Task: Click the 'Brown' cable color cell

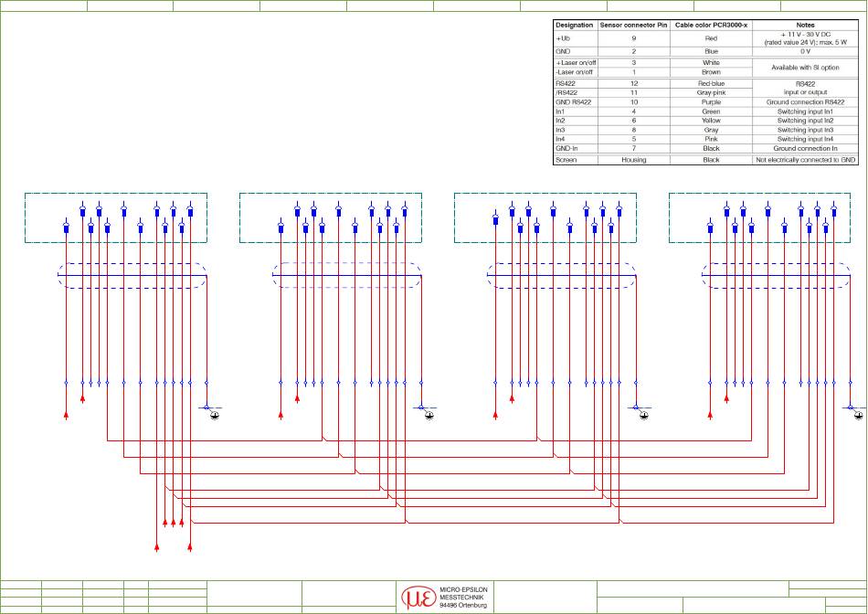Action: (712, 72)
